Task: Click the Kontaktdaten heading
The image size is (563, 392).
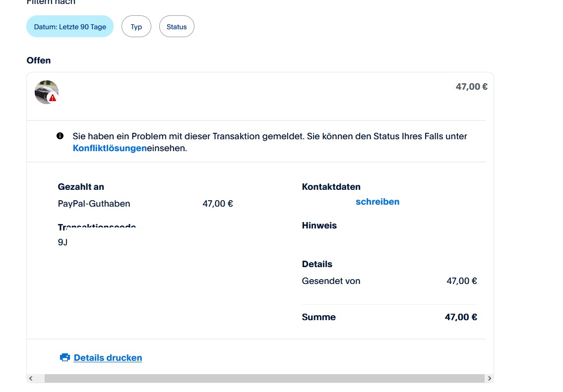Action: point(331,187)
